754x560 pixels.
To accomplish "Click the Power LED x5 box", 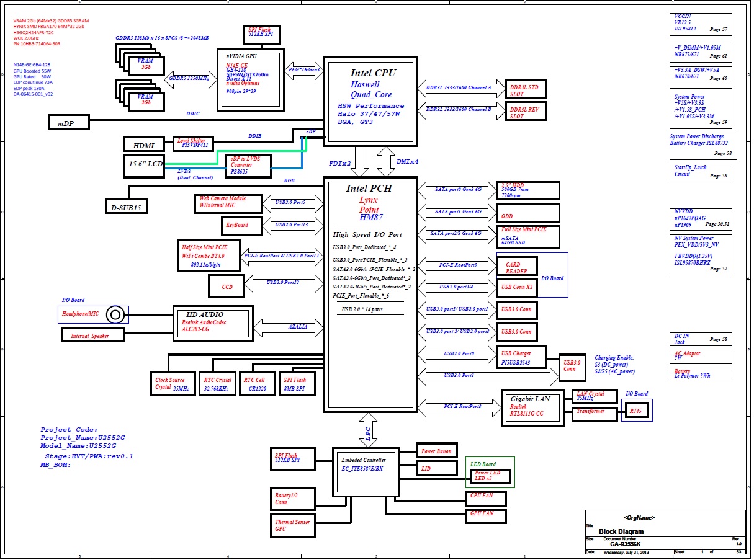I will coord(491,476).
